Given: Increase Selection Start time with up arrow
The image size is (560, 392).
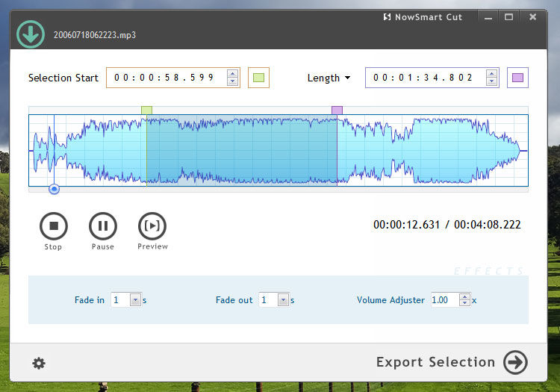Looking at the screenshot, I should pos(232,74).
